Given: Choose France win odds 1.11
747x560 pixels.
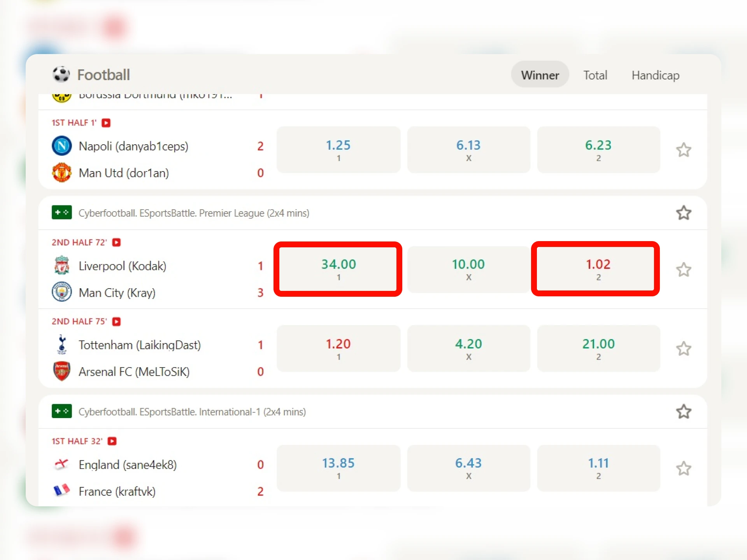Looking at the screenshot, I should [x=598, y=468].
